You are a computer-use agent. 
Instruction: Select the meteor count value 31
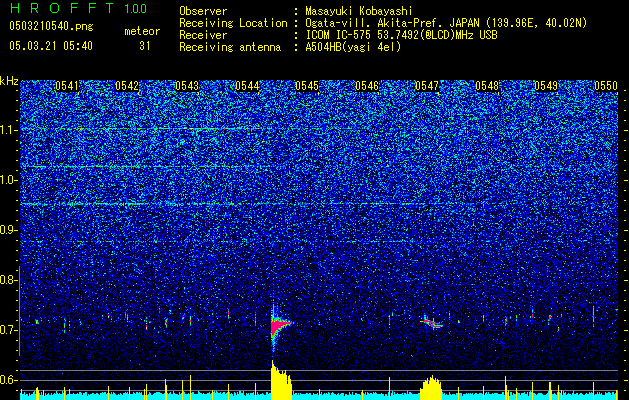tap(144, 46)
